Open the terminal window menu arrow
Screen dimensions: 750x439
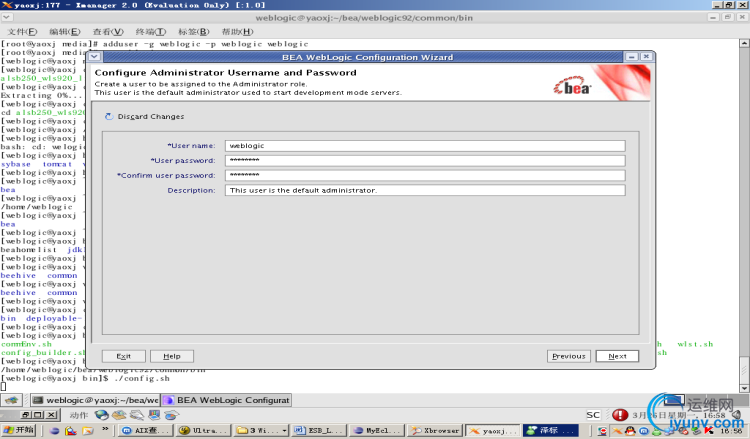[7, 17]
